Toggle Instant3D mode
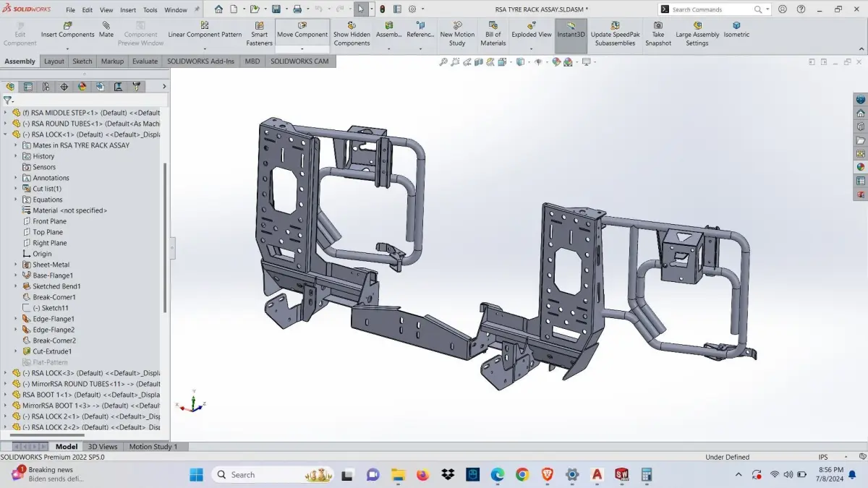The width and height of the screenshot is (868, 488). point(571,34)
